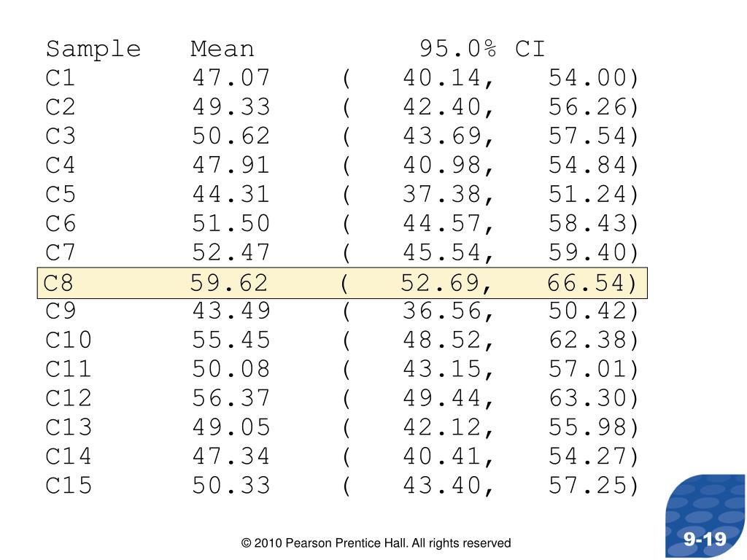This screenshot has height=560, width=747.
Task: Click the C15 row label
Action: click(x=68, y=486)
